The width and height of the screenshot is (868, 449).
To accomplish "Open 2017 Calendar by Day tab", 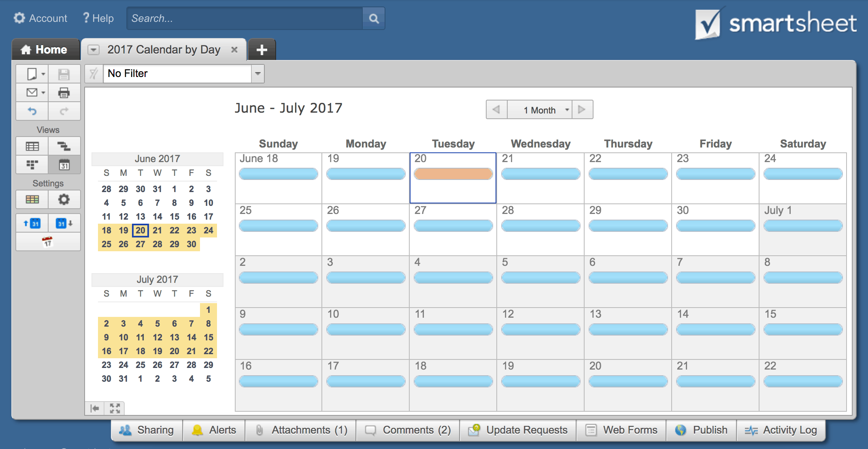I will click(165, 50).
